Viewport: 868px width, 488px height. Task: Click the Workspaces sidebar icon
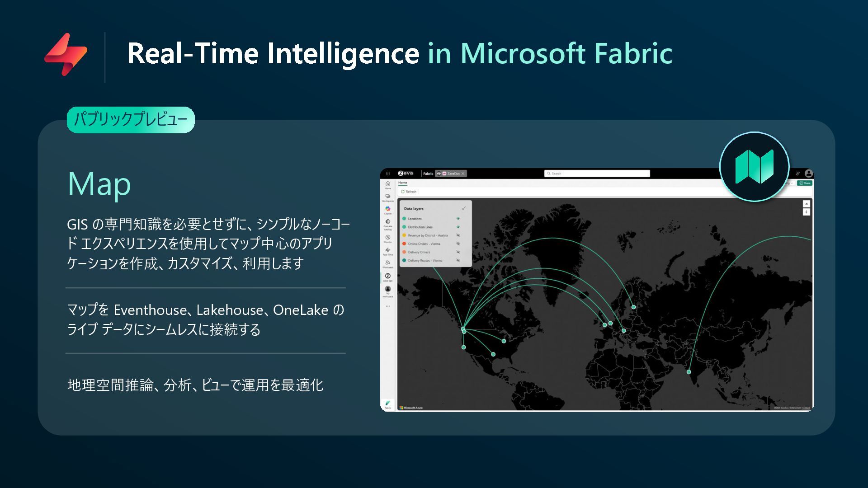387,197
